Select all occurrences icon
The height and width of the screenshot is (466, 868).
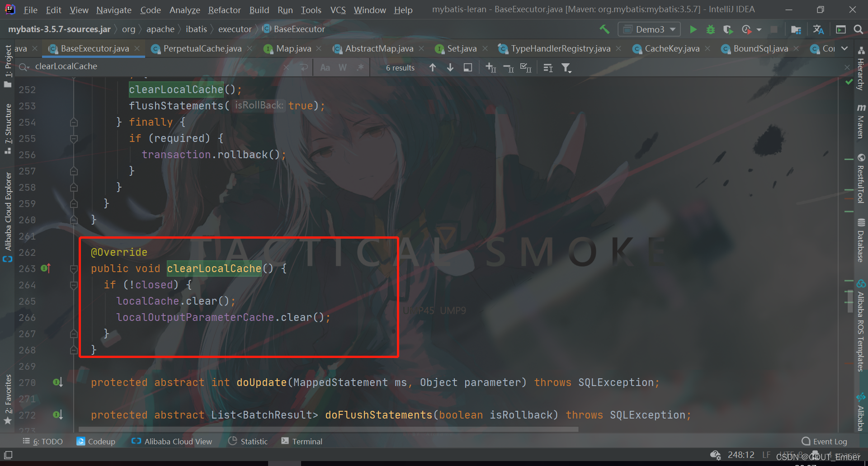(x=526, y=67)
